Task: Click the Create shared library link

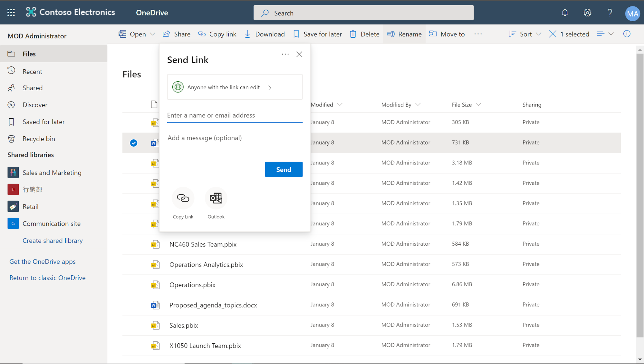Action: click(x=53, y=241)
